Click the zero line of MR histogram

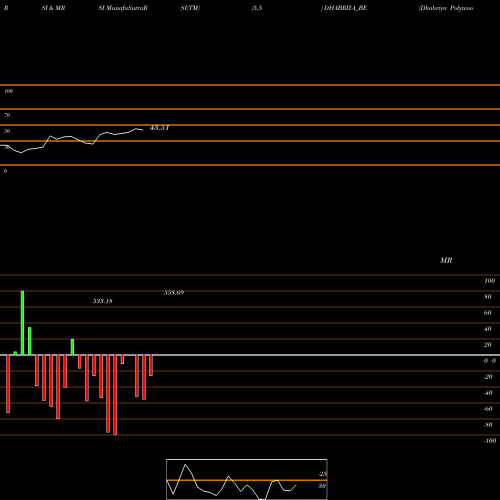pyautogui.click(x=250, y=355)
